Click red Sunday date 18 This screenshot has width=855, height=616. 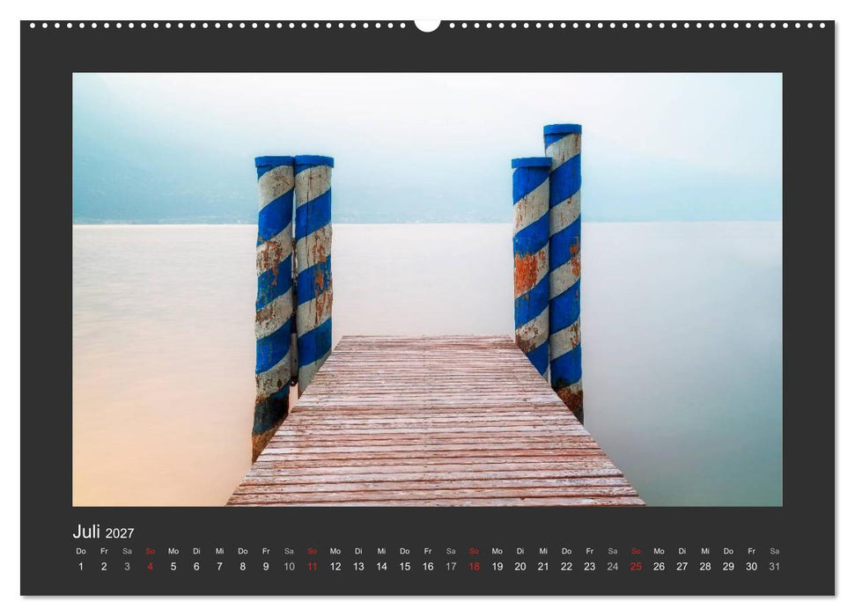474,567
